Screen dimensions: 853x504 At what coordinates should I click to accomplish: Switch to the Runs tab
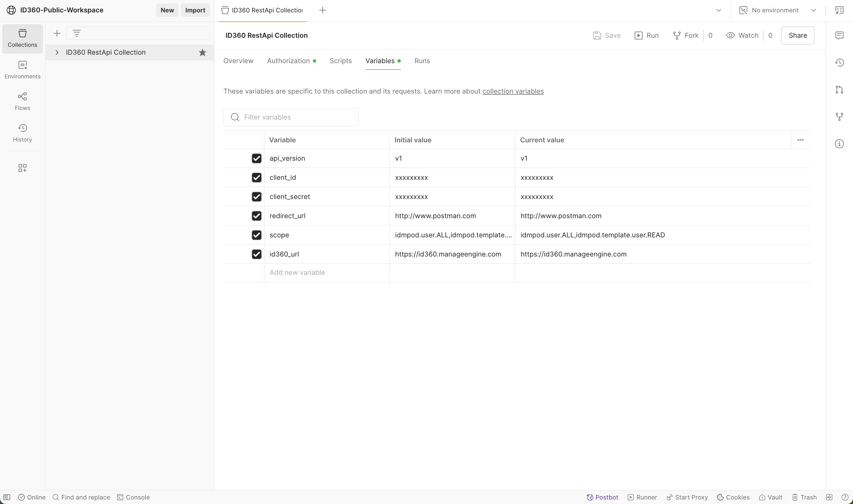[x=422, y=61]
